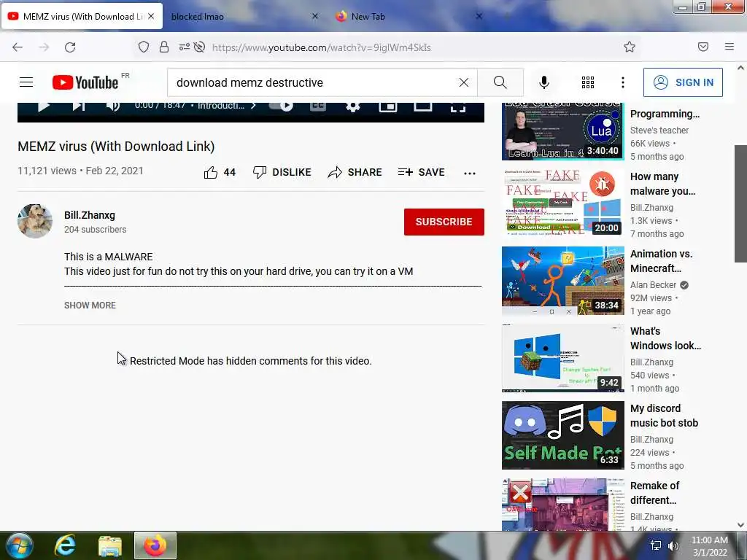Save to Pocket icon in toolbar
747x560 pixels.
[x=703, y=47]
